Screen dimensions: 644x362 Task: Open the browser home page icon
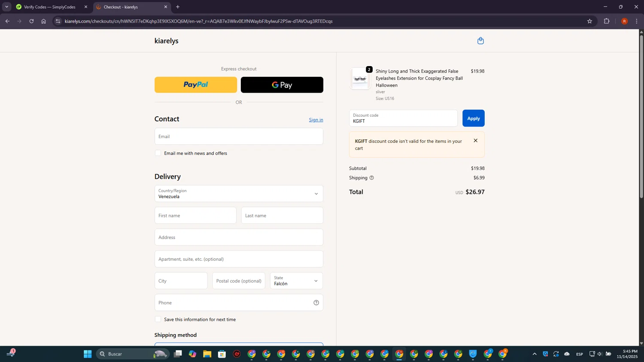coord(43,21)
